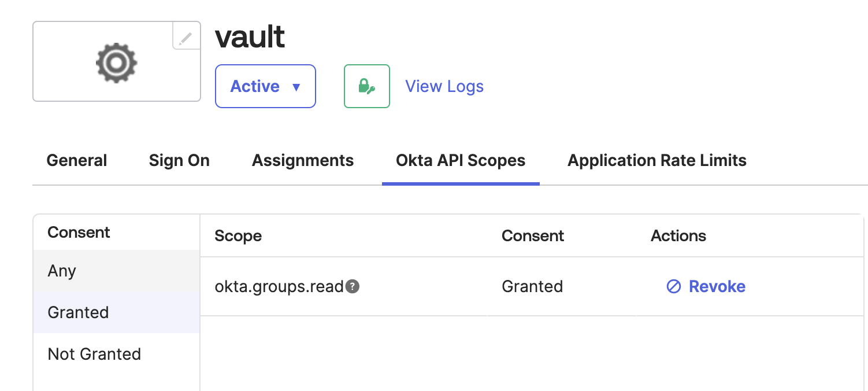Open the green lock and key credentials icon
This screenshot has height=391, width=868.
(x=367, y=86)
